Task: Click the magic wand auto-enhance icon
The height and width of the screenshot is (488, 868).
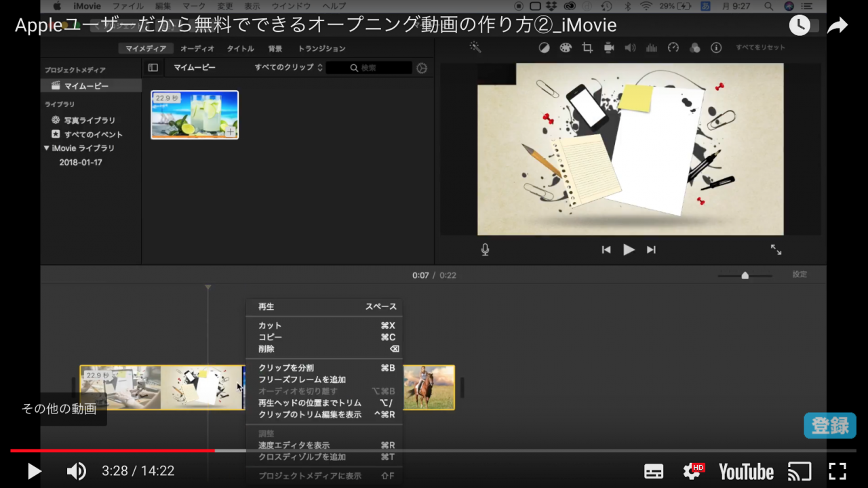Action: 475,47
